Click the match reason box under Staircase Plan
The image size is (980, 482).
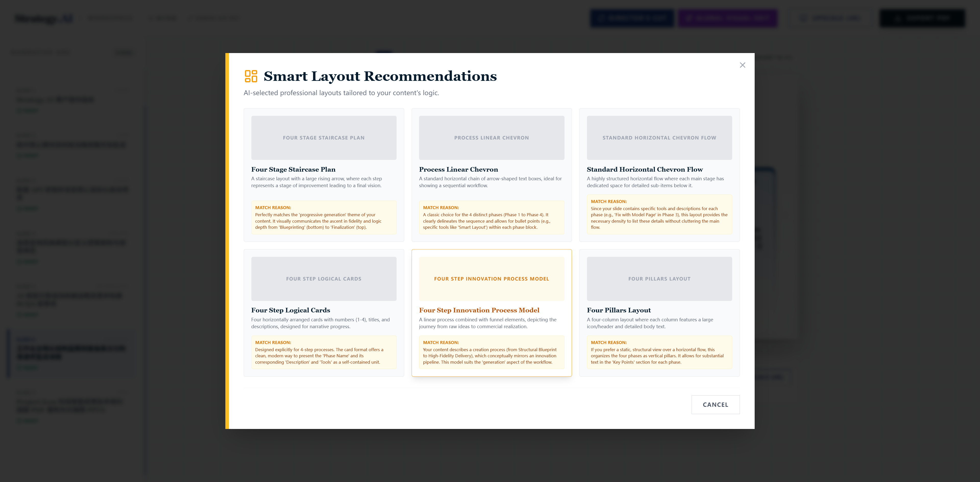tap(323, 218)
